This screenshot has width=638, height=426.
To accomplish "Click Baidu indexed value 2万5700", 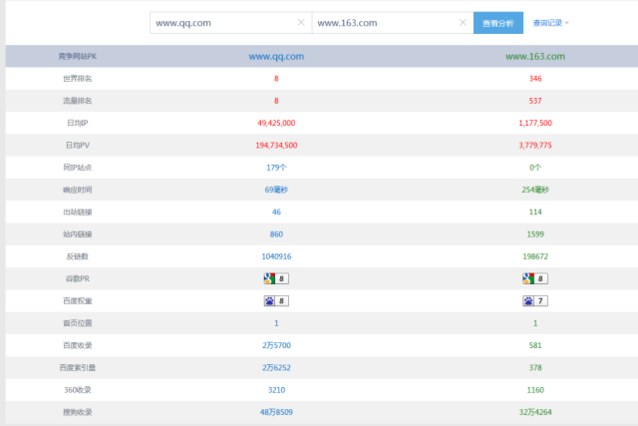I will click(276, 345).
